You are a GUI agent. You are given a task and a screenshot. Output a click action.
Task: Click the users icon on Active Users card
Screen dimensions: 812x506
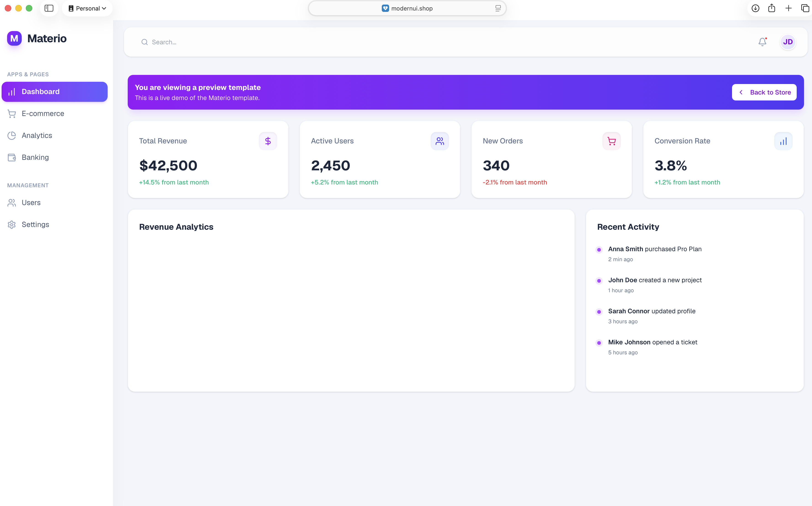[x=440, y=141]
